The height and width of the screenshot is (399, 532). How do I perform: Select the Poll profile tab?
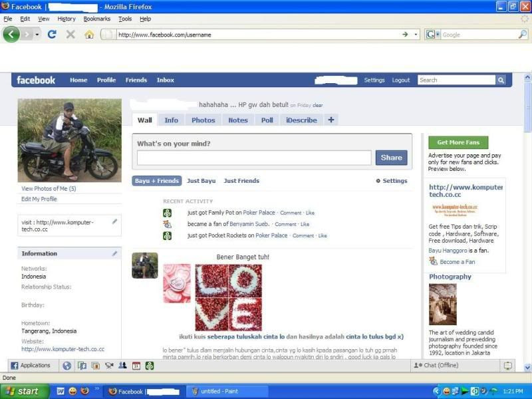click(267, 120)
